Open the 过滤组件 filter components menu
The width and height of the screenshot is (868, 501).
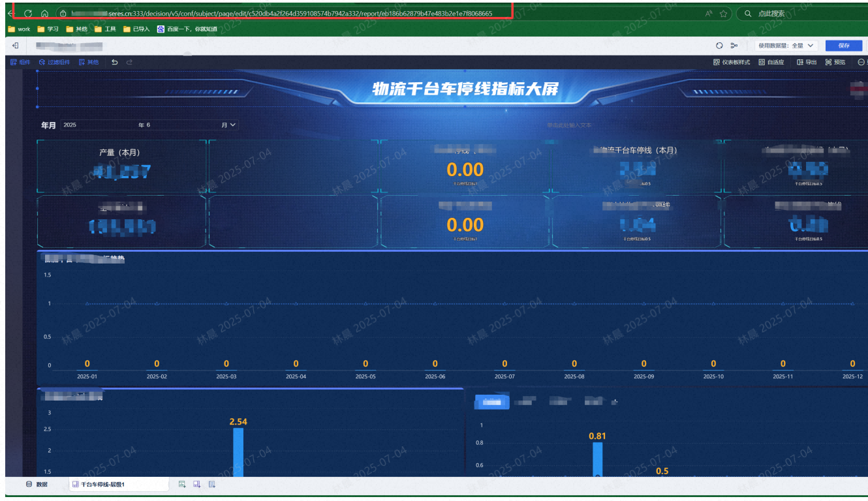(x=54, y=62)
